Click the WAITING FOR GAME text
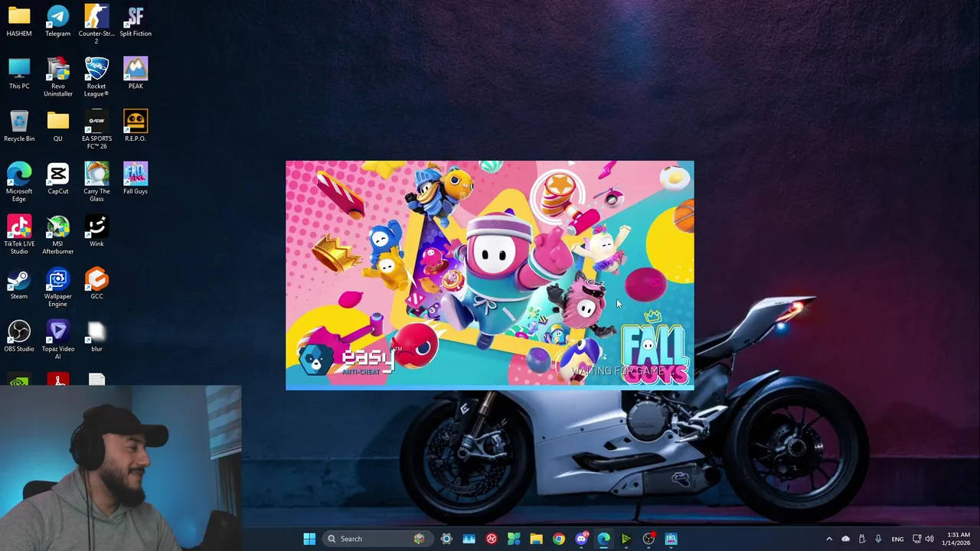The image size is (980, 551). click(618, 371)
